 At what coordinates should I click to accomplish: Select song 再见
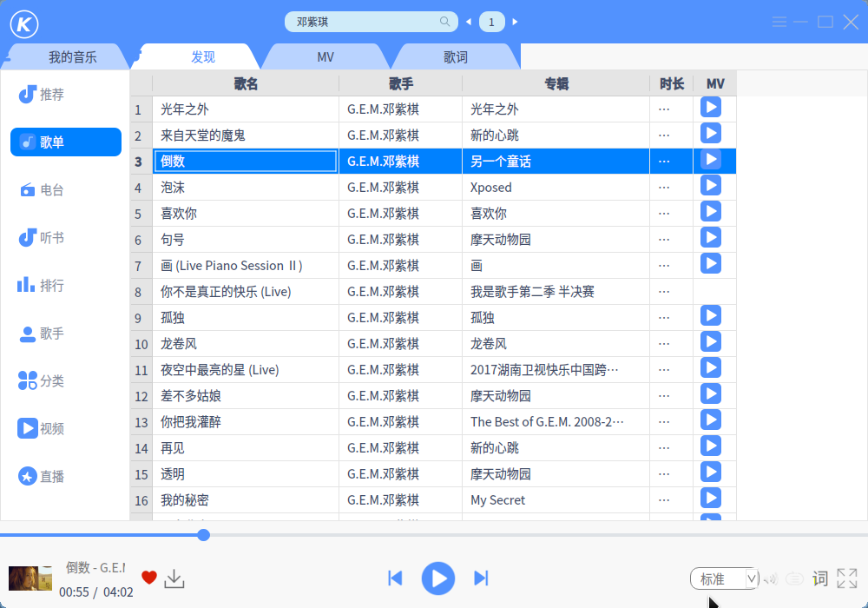click(246, 448)
